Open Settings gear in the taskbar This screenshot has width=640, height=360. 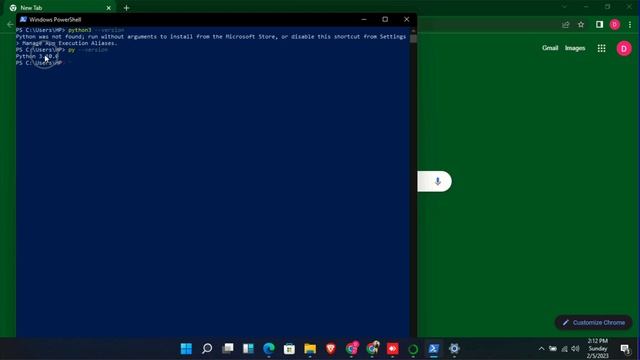click(x=454, y=349)
